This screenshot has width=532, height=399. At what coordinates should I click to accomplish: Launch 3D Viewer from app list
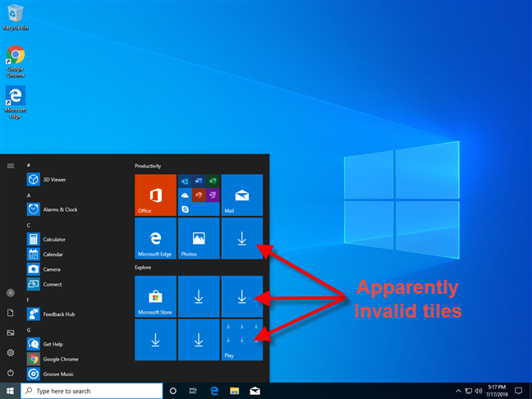coord(75,180)
